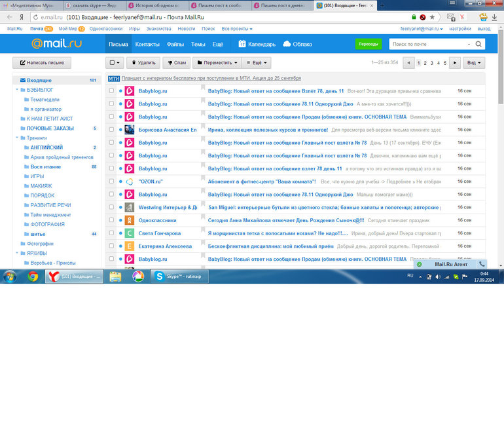Tick checkbox for the OZON.ru email
504x422 pixels.
[x=111, y=182]
